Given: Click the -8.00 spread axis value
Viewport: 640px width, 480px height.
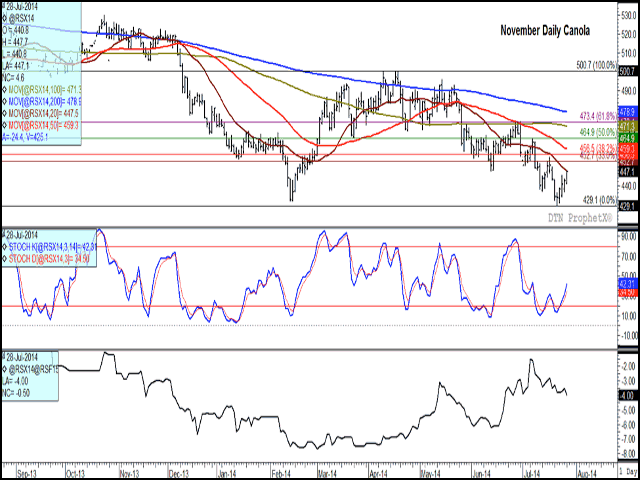Looking at the screenshot, I should click(630, 454).
